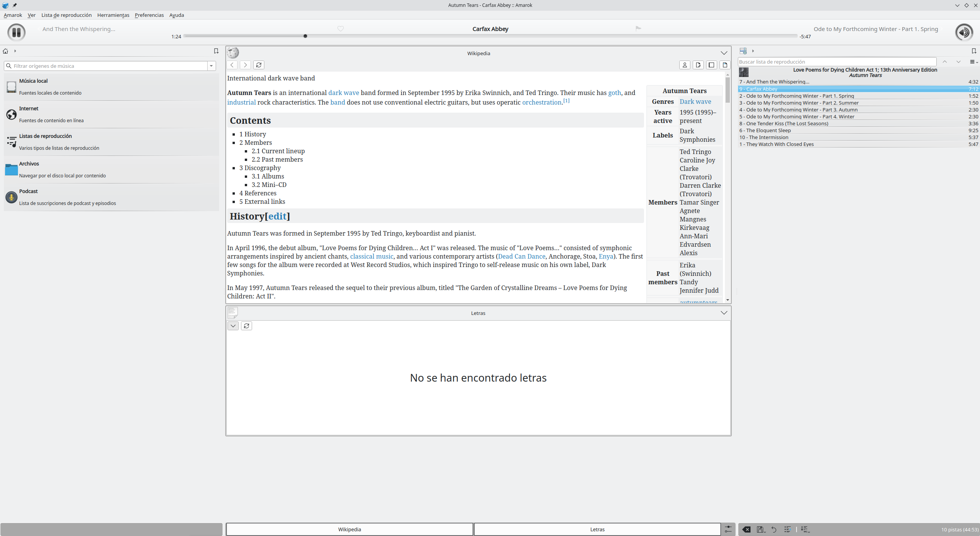Show Wikipedia album page
This screenshot has width=980, height=536.
click(711, 65)
